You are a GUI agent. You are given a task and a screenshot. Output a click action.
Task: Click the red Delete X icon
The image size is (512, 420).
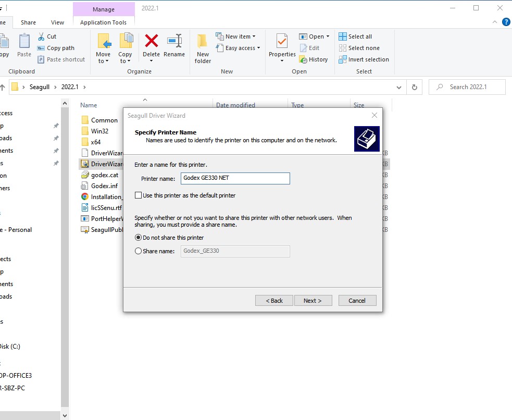(152, 41)
